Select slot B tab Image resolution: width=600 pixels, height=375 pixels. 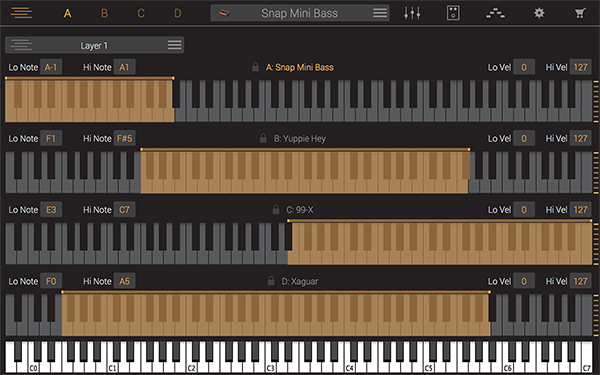(104, 13)
